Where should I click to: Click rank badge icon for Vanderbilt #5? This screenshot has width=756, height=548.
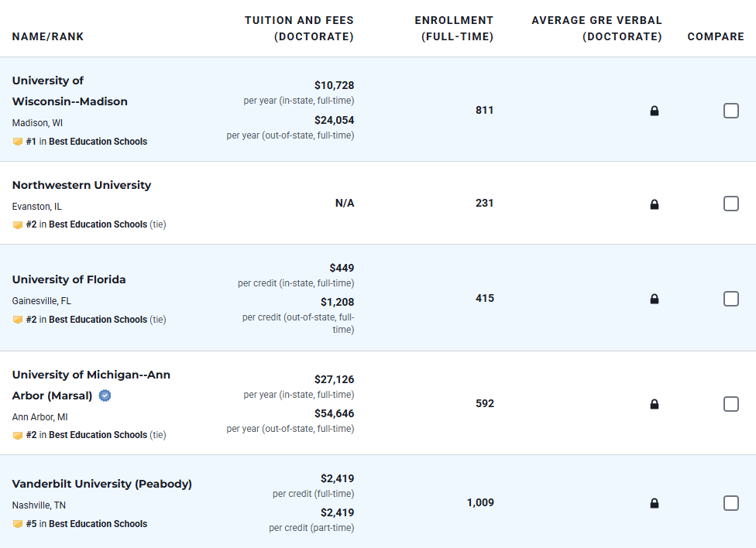coord(18,524)
